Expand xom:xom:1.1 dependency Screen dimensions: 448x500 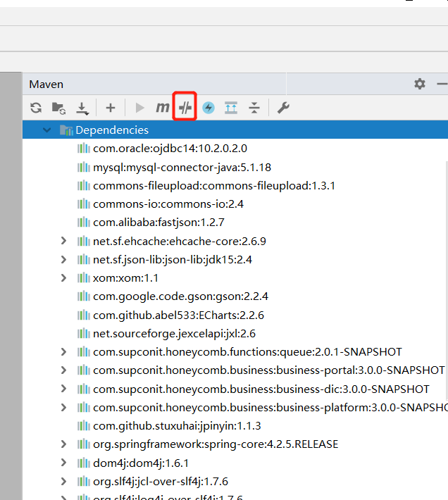point(63,277)
